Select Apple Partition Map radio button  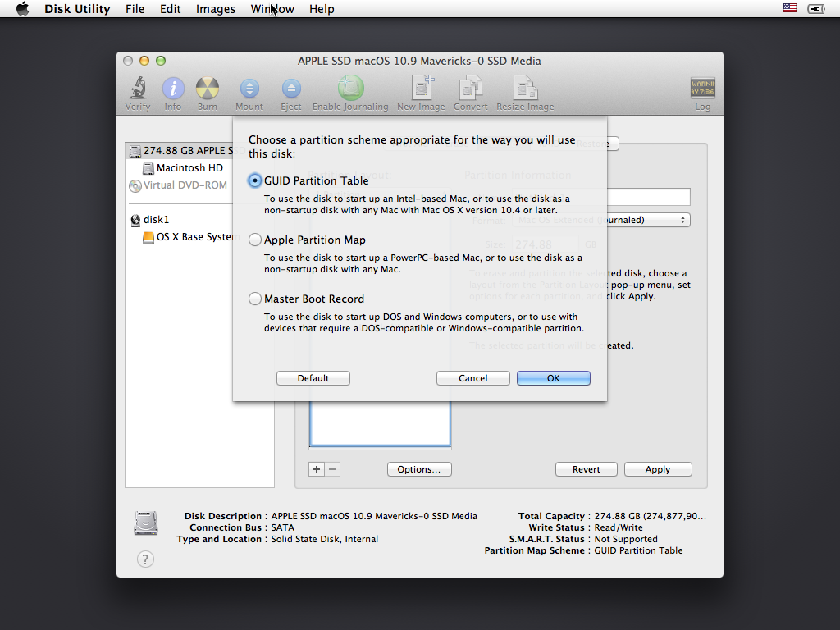(x=255, y=240)
